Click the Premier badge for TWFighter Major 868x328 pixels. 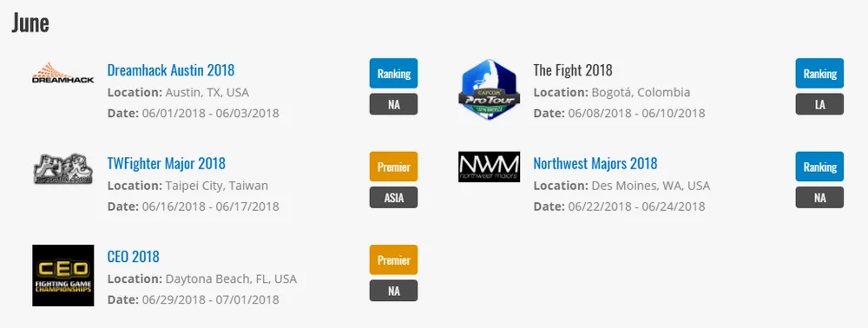[x=393, y=167]
